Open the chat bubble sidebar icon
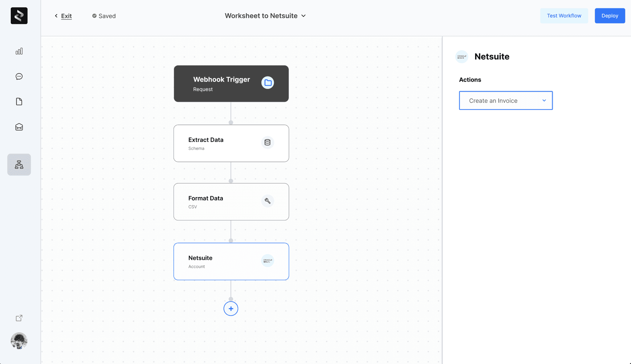Image resolution: width=631 pixels, height=364 pixels. point(19,76)
